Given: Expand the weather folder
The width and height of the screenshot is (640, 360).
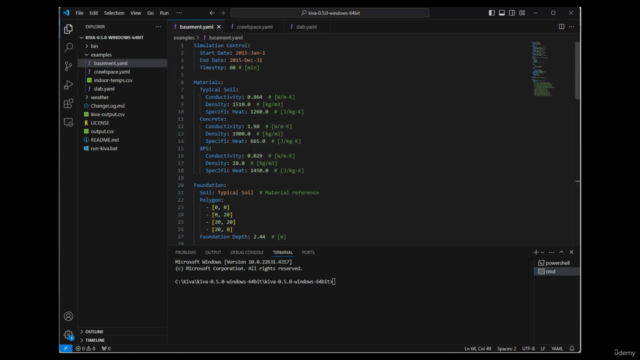Looking at the screenshot, I should 122,97.
